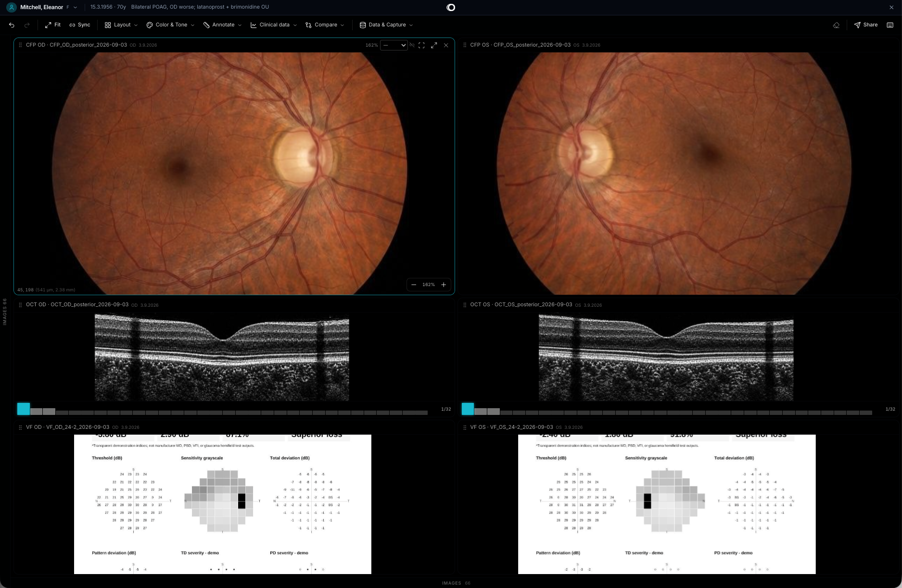Open the Clinical data menu
The image size is (902, 588).
tap(274, 25)
